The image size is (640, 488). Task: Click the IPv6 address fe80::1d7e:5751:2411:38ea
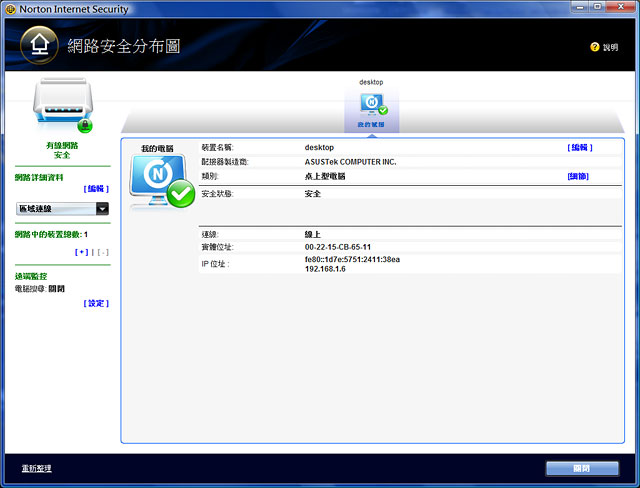[x=352, y=259]
